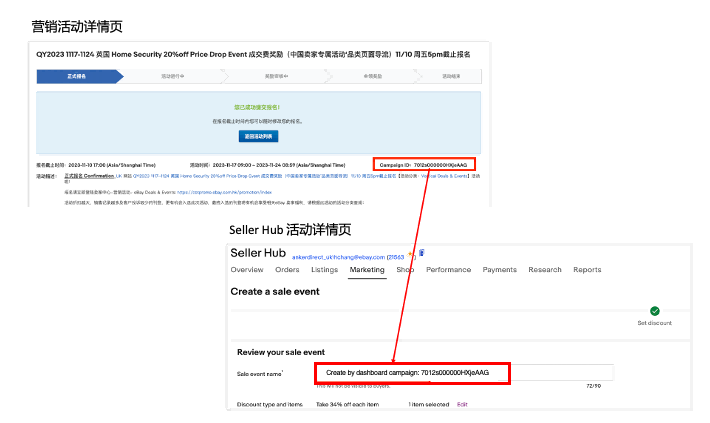Open the Vertical Deals & Events link

444,176
